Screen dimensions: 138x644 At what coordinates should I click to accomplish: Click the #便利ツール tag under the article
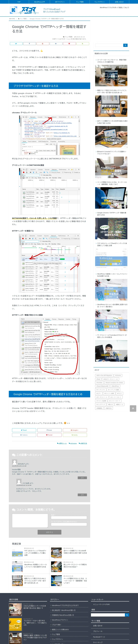[62, 443]
